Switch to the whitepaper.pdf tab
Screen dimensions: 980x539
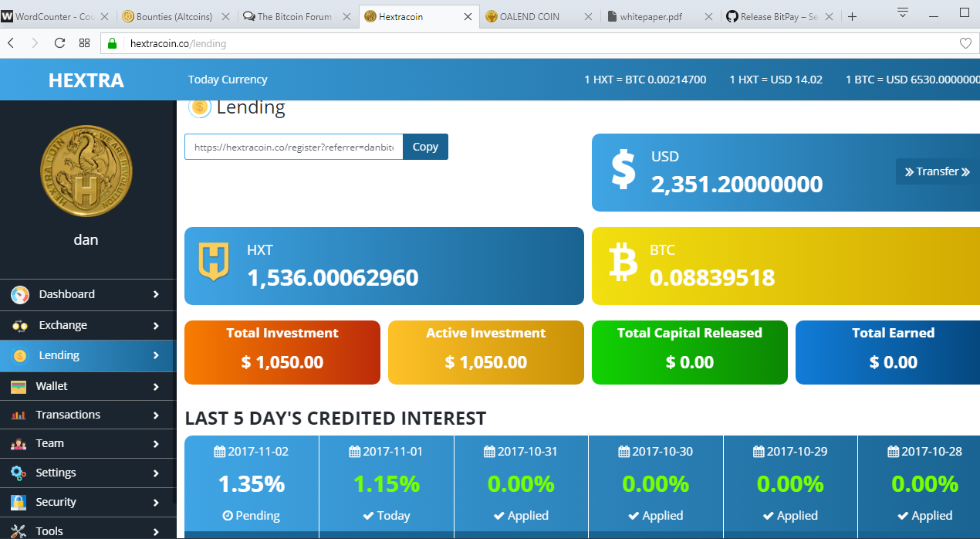[661, 16]
